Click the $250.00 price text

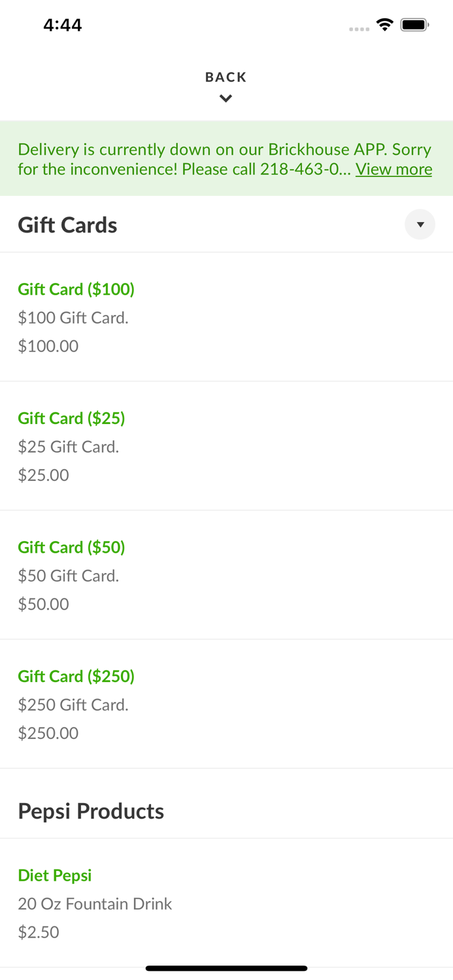pos(48,733)
